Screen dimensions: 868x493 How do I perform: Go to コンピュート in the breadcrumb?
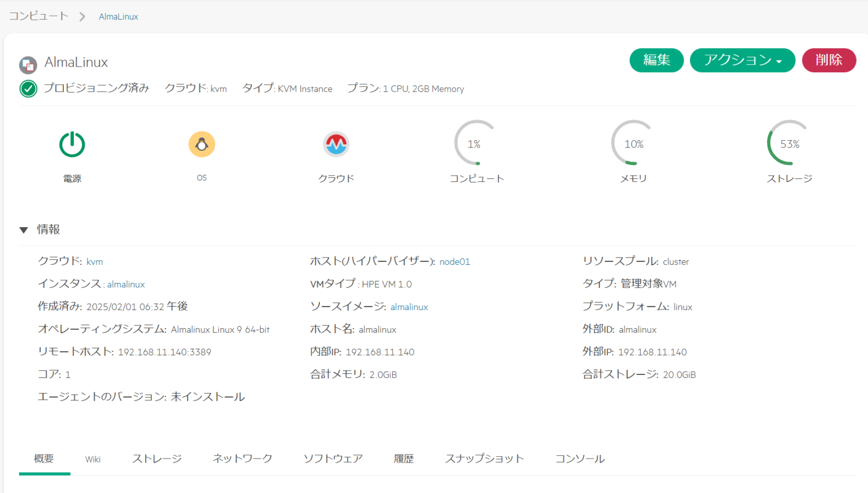[x=38, y=16]
